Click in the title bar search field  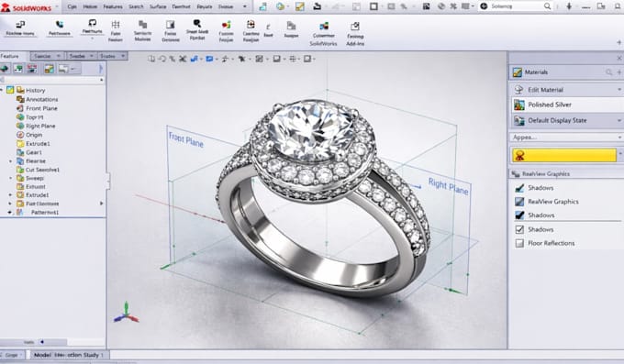point(516,6)
